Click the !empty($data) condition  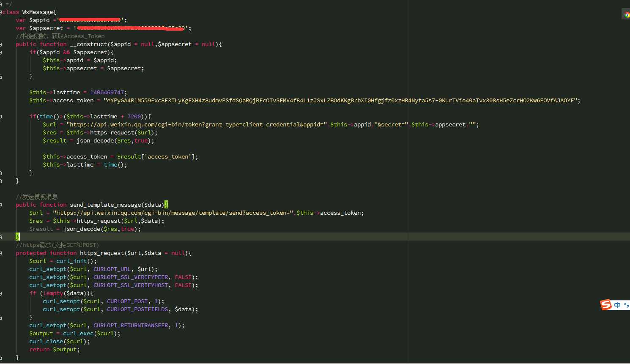click(x=65, y=293)
